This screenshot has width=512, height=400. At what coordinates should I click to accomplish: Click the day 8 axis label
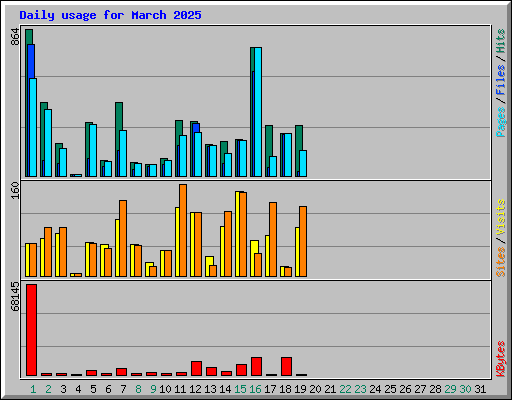(138, 389)
